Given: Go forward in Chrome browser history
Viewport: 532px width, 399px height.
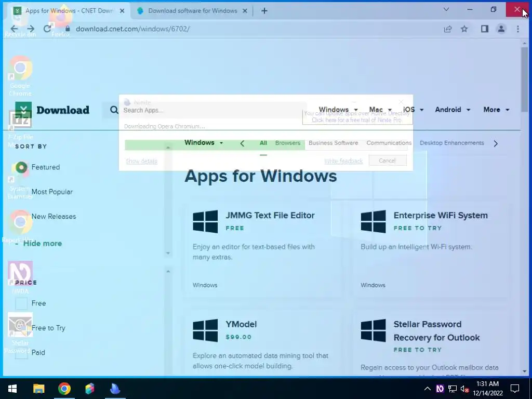Looking at the screenshot, I should point(31,29).
